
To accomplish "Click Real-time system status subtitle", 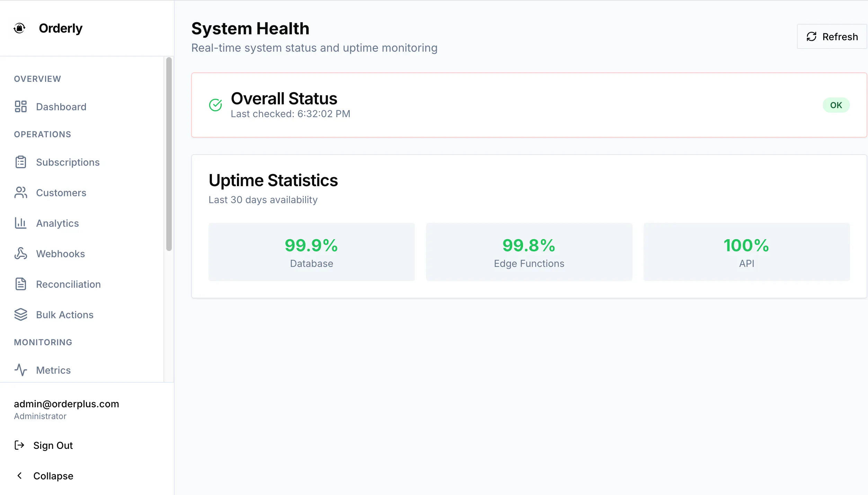I will click(314, 48).
